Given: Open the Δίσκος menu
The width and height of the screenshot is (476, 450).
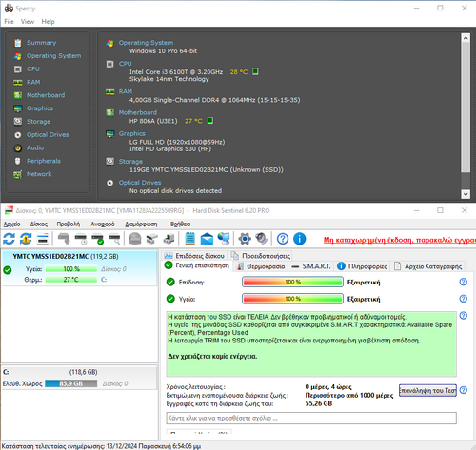Looking at the screenshot, I should tap(38, 224).
